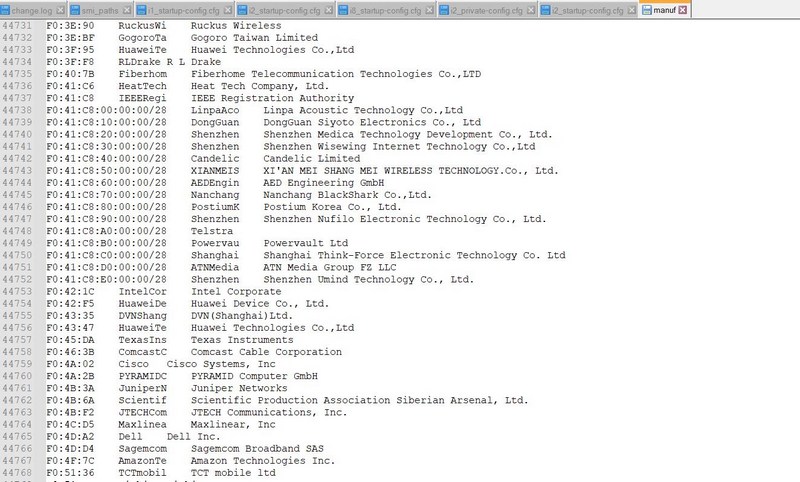Click line number 44768 in the margin
800x482 pixels.
tap(17, 473)
